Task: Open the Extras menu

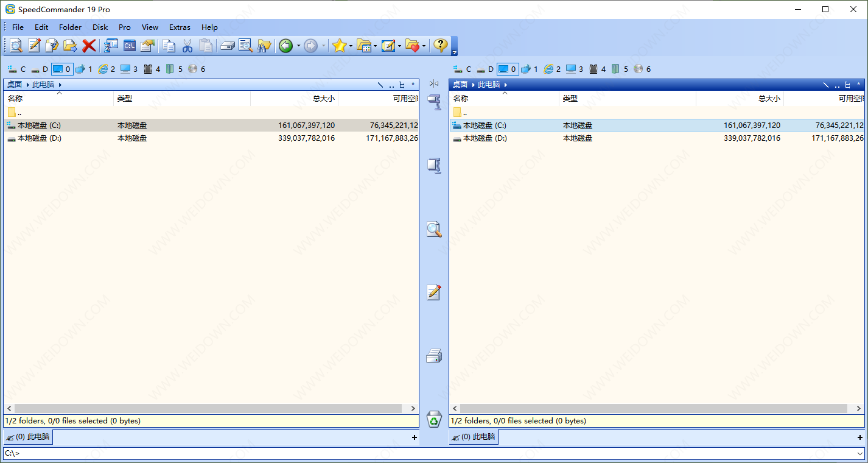Action: (x=180, y=27)
